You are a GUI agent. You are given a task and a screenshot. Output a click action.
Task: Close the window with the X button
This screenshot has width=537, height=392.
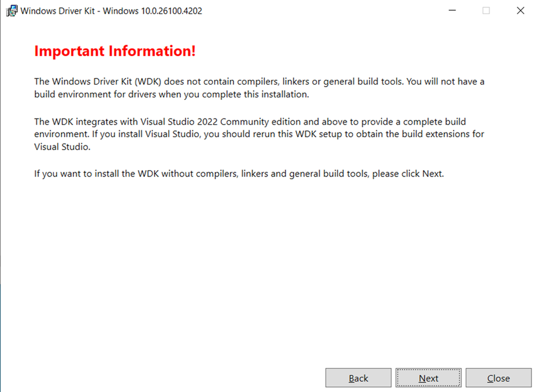point(520,11)
